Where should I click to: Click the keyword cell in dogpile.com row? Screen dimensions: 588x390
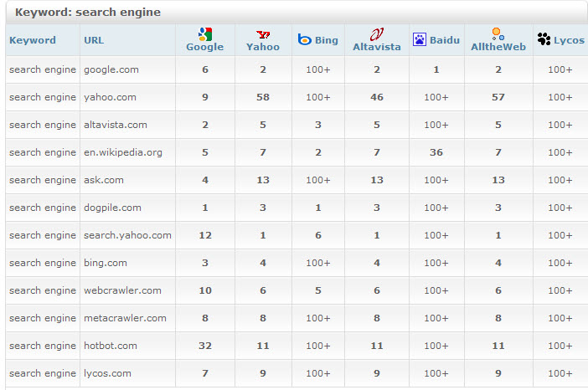(43, 208)
